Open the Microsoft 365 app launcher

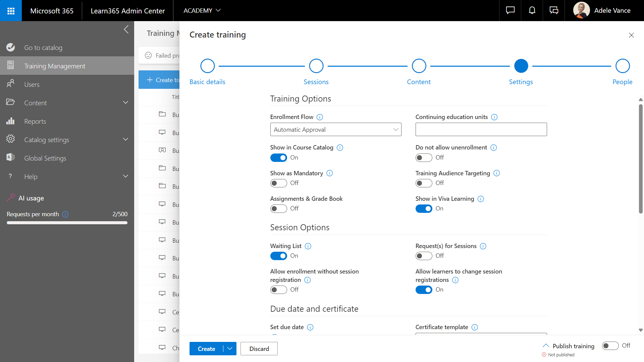[x=11, y=11]
